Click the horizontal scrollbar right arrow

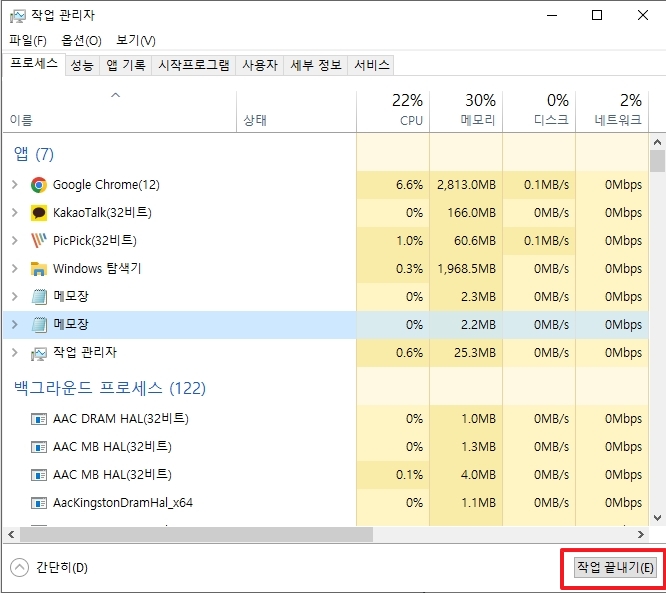(x=641, y=534)
